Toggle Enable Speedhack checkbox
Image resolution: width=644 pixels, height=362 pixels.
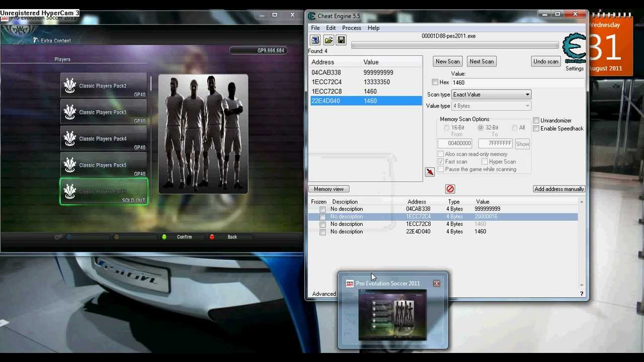[x=536, y=129]
